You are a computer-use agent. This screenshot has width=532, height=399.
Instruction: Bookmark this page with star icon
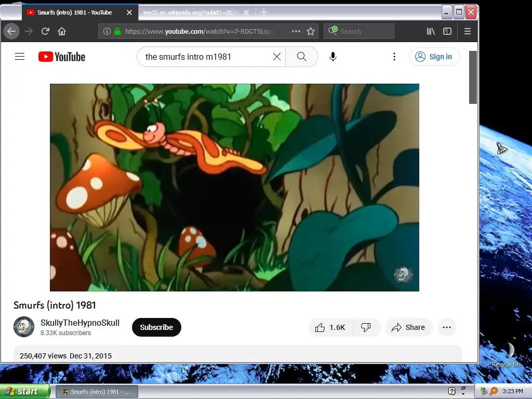point(311,31)
